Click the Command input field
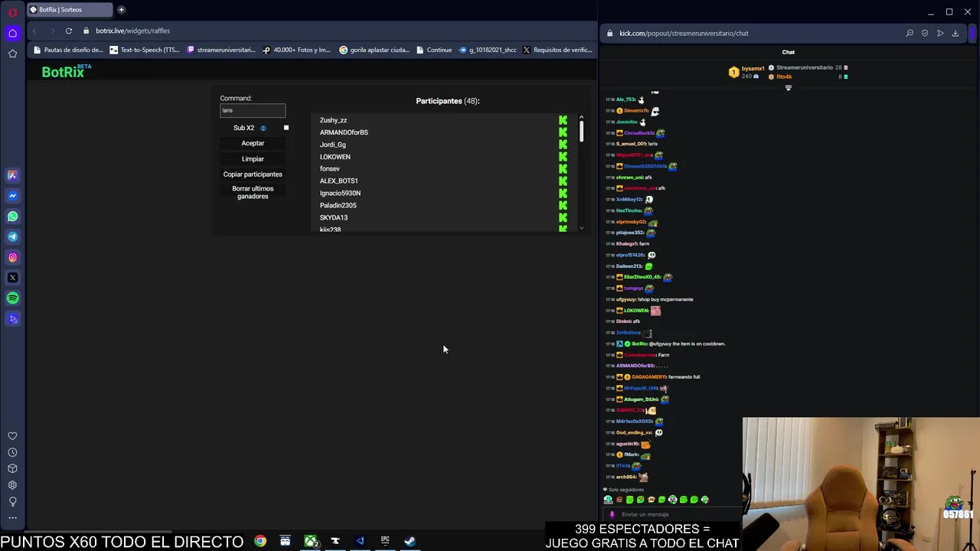This screenshot has height=551, width=980. pos(253,110)
